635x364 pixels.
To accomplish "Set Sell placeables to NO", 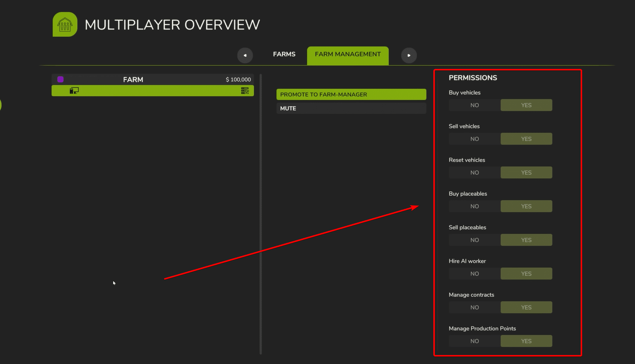I will point(475,240).
